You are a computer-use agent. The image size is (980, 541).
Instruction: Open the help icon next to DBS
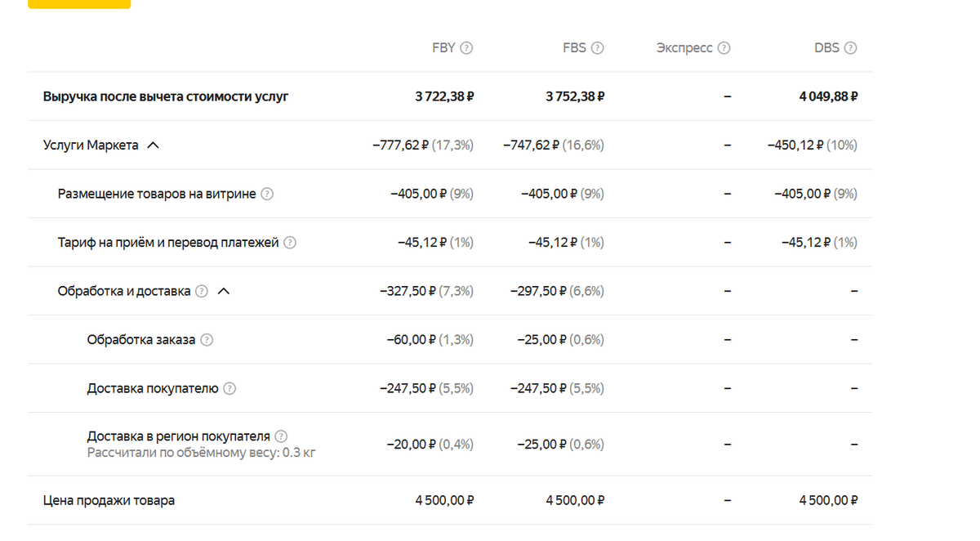(850, 48)
